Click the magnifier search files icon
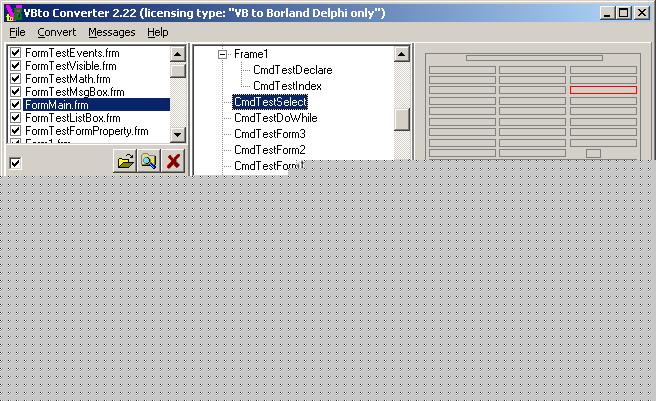The height and width of the screenshot is (401, 656). click(149, 161)
